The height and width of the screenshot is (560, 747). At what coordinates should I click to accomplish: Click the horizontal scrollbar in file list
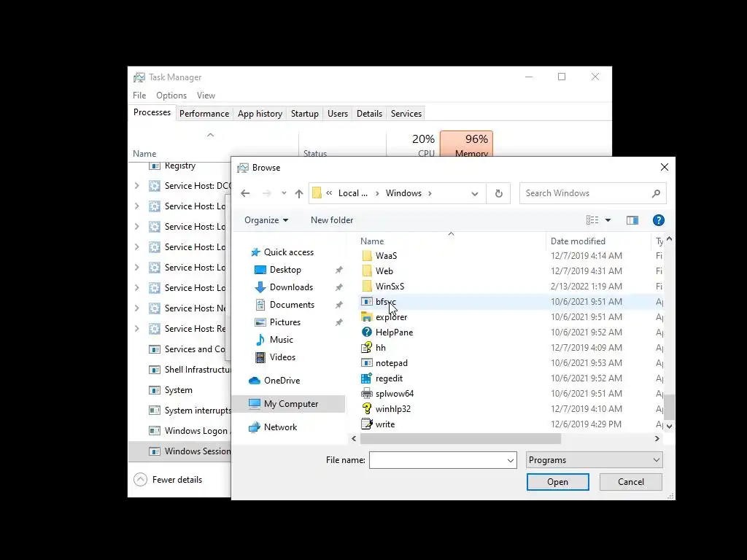pos(460,438)
